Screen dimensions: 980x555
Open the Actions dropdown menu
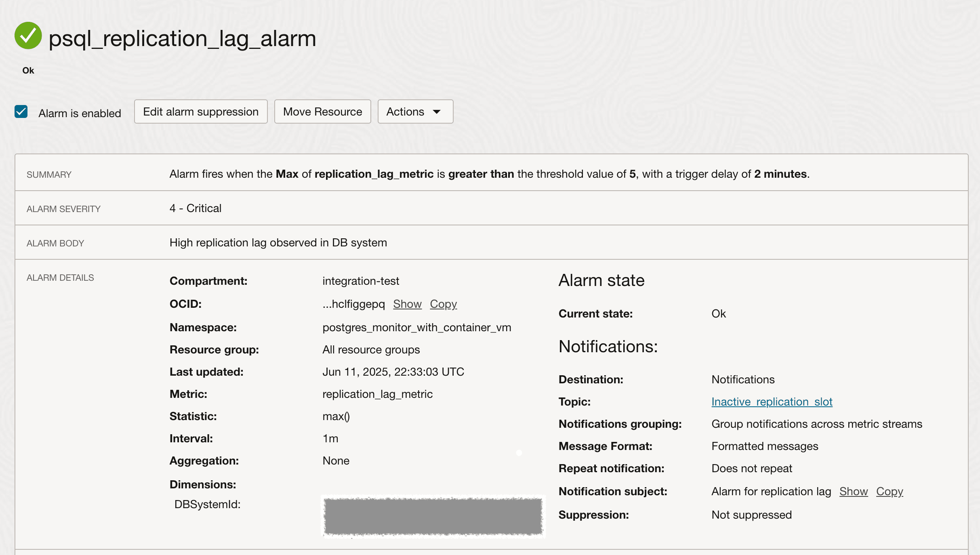click(x=415, y=112)
